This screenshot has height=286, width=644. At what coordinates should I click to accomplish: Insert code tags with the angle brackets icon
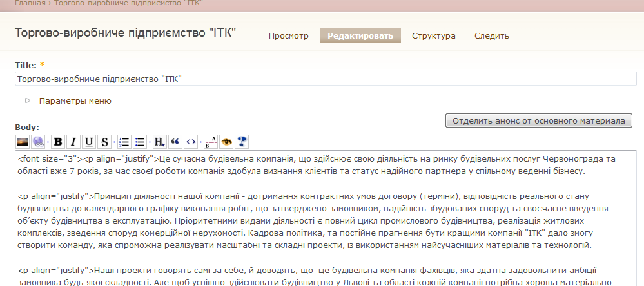[x=191, y=142]
